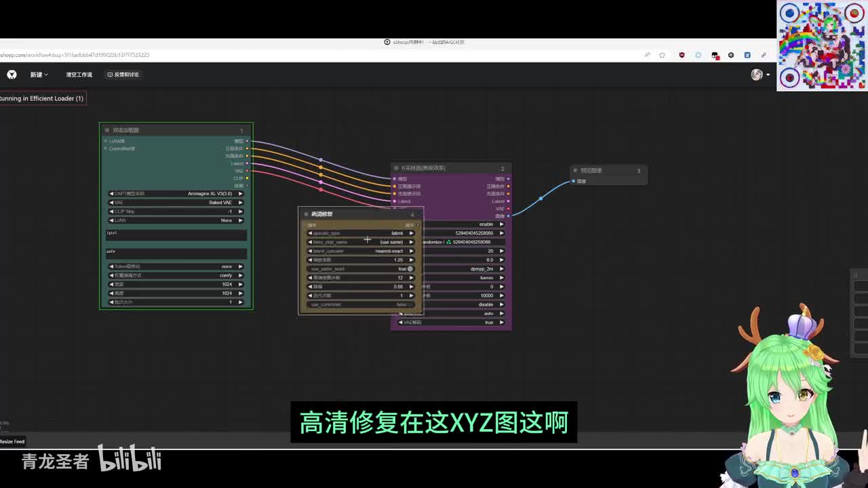Click the eSheep logo icon
This screenshot has height=488, width=868.
[x=12, y=75]
